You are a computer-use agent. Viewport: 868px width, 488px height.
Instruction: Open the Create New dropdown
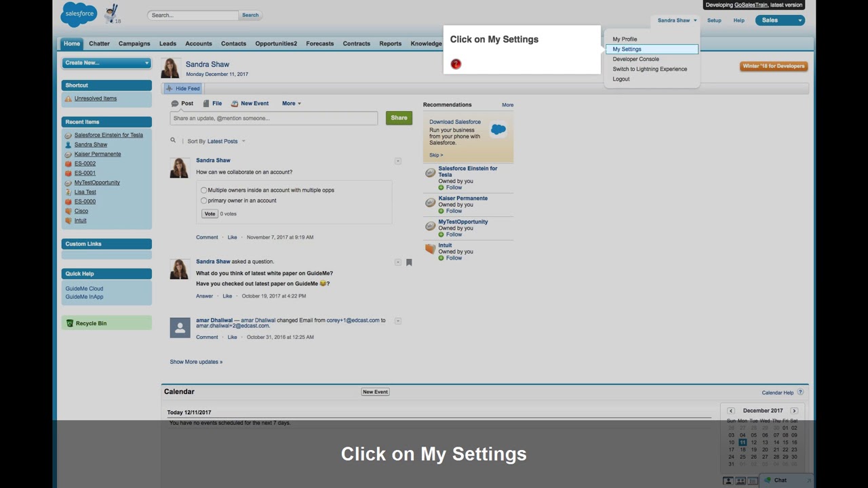[106, 63]
